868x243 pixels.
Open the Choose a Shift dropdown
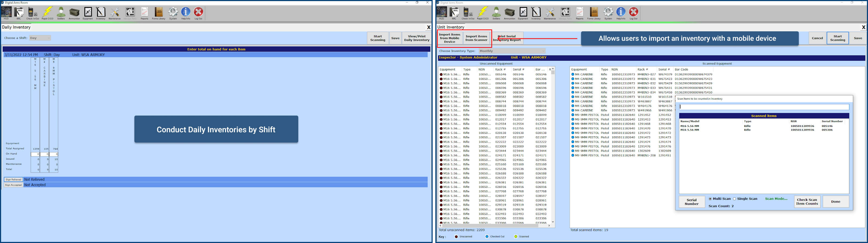click(40, 38)
